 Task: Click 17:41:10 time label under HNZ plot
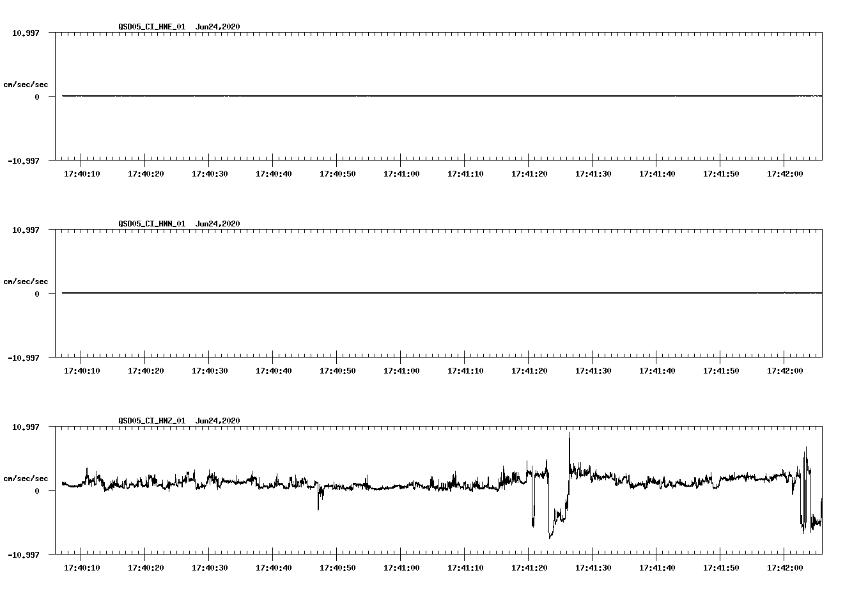(465, 567)
